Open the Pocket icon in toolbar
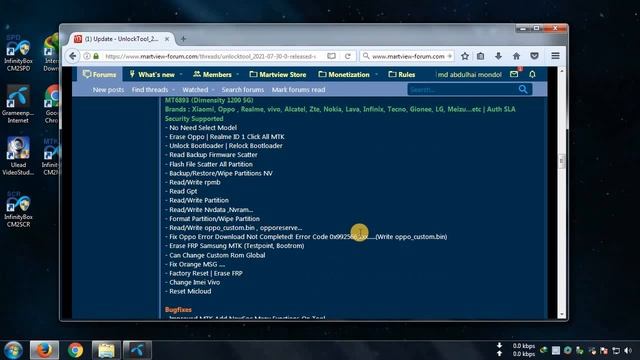640x360 pixels. (x=534, y=56)
